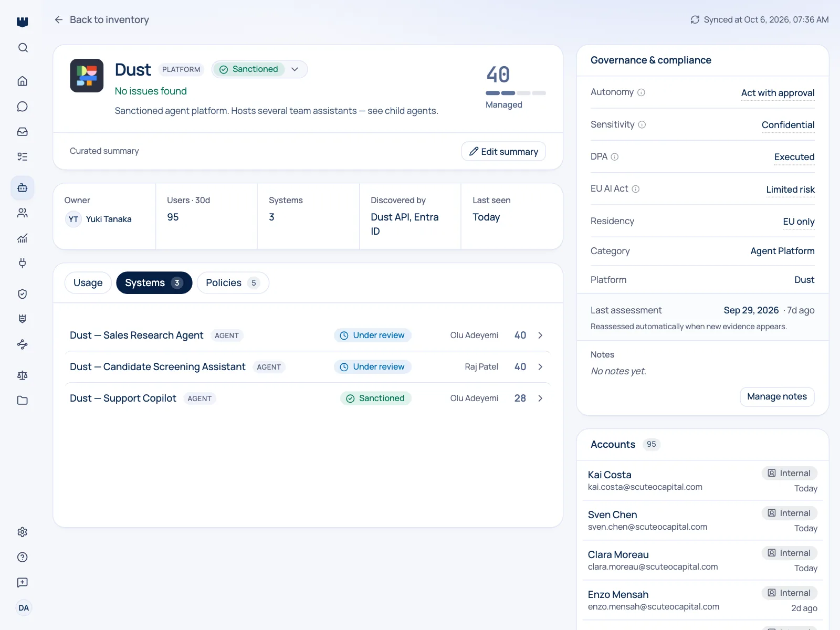The height and width of the screenshot is (630, 840).
Task: Open the sidebar icon below the shield-check
Action: coord(23,319)
